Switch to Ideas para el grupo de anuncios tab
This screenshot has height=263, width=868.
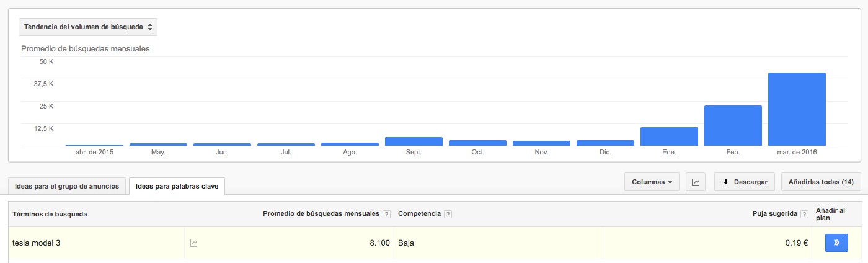[67, 185]
